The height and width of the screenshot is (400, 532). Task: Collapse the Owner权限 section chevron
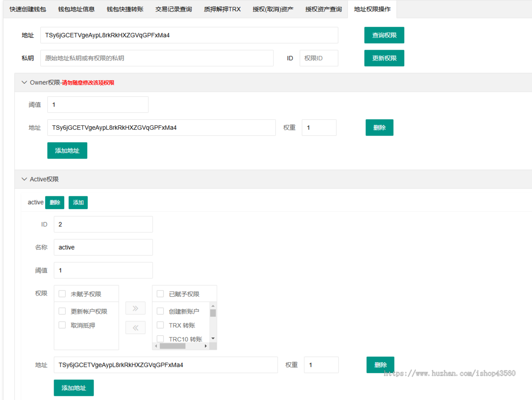tap(24, 82)
